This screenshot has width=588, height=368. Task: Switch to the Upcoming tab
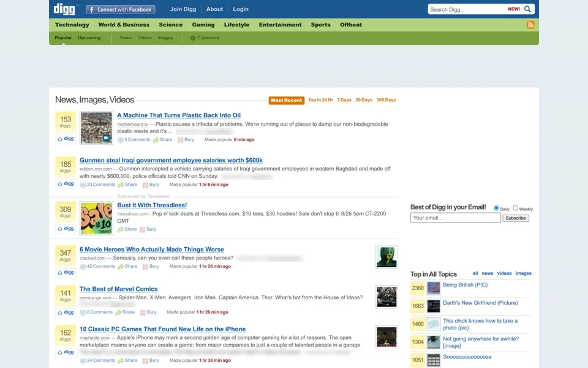tap(89, 38)
